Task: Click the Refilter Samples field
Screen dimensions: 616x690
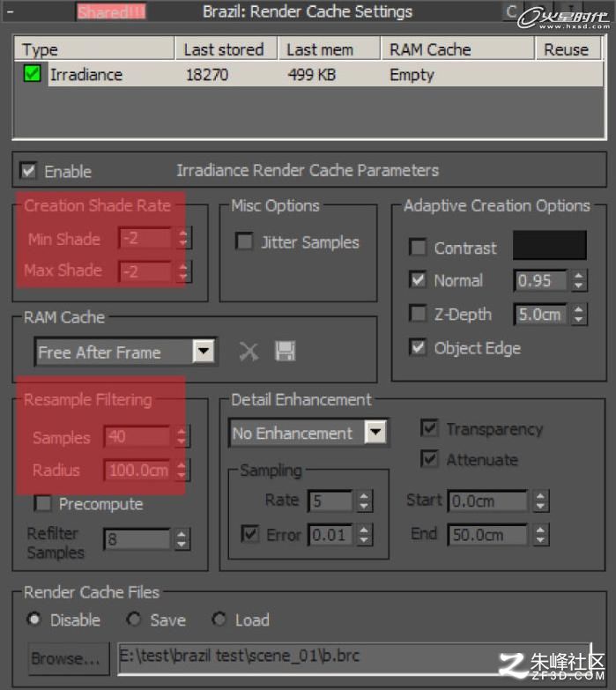Action: [x=137, y=539]
